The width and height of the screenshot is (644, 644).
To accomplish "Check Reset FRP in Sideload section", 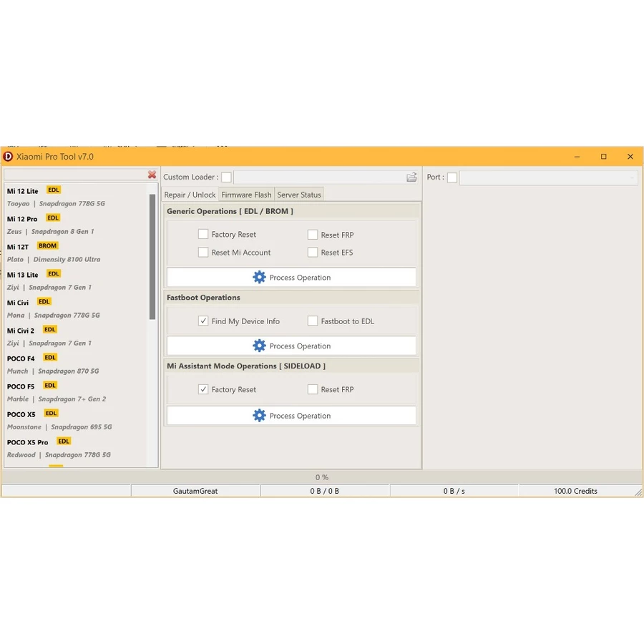I will pos(313,389).
